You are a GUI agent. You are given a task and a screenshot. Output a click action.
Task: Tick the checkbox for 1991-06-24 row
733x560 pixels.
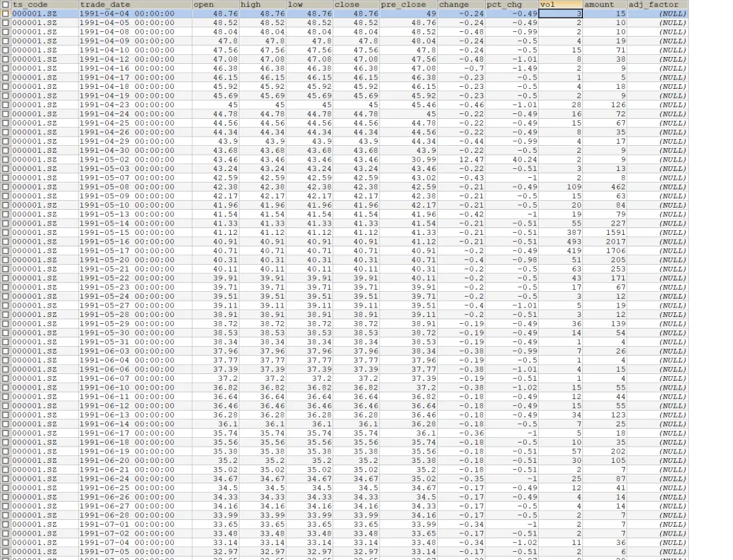pos(6,479)
